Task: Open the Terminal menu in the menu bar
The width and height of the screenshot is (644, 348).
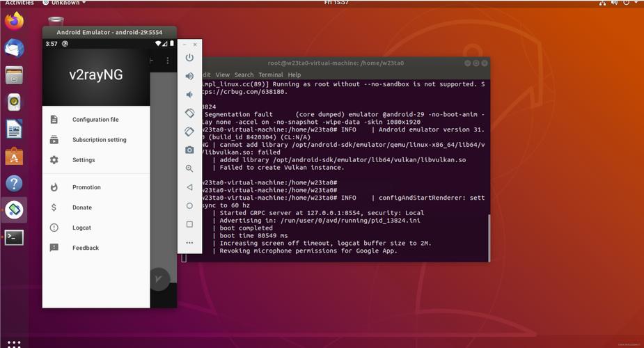Action: [x=270, y=74]
